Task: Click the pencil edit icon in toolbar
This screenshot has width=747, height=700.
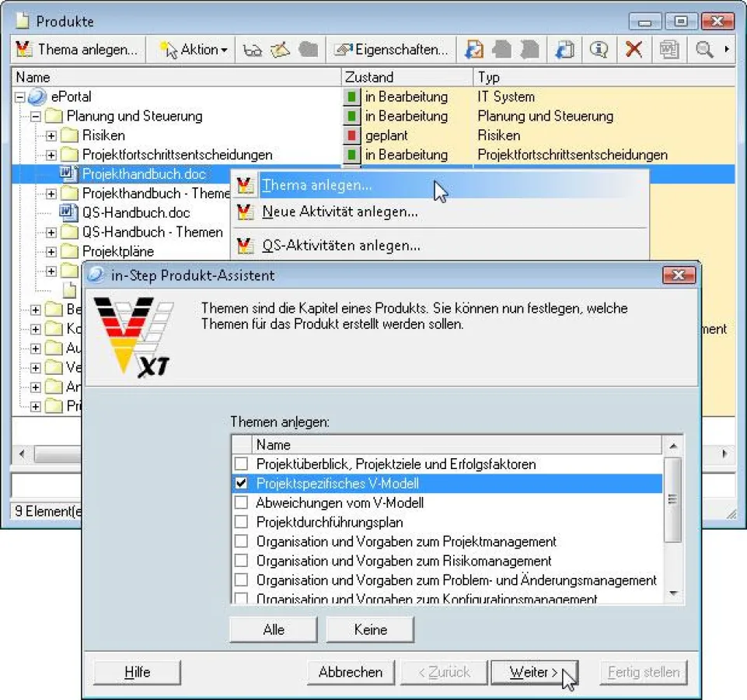Action: [280, 50]
